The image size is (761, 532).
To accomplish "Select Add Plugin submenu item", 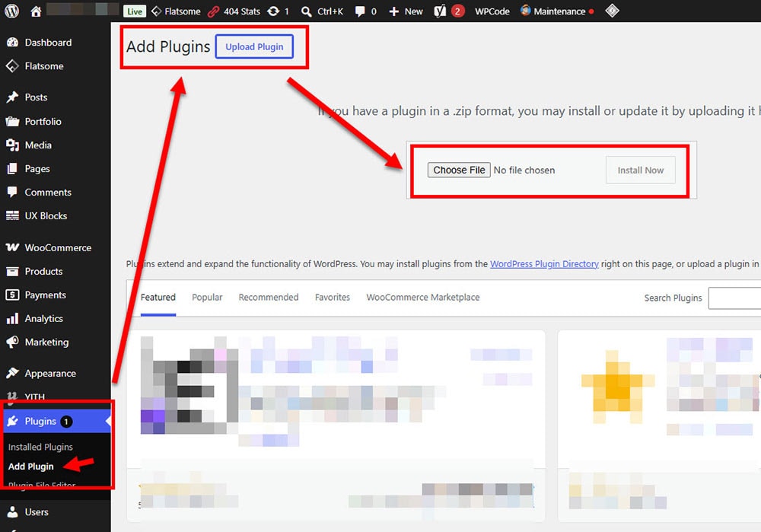I will [x=30, y=466].
